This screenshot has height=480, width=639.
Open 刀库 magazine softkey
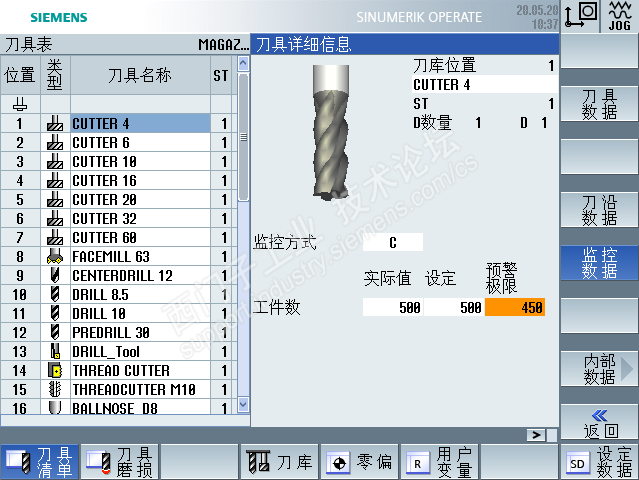pos(279,462)
